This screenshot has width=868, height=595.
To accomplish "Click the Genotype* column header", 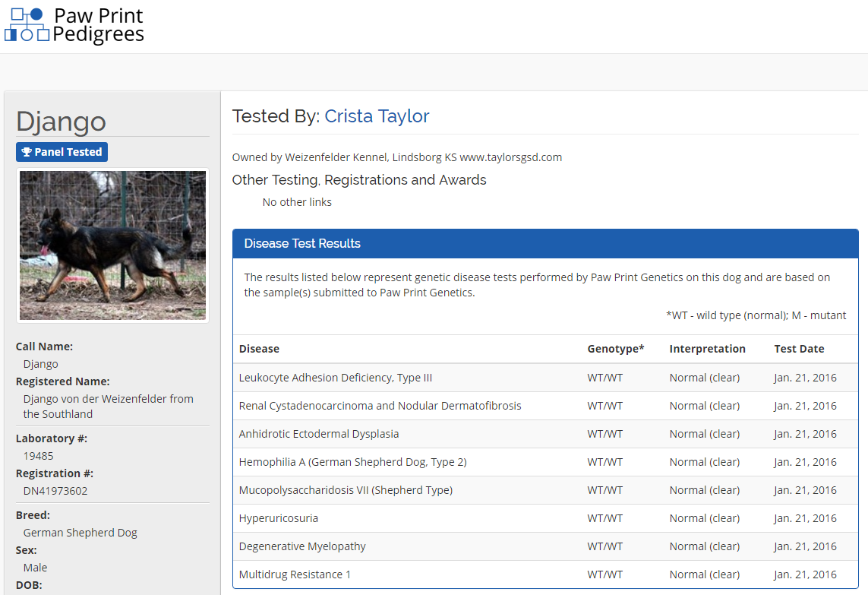I will (616, 349).
